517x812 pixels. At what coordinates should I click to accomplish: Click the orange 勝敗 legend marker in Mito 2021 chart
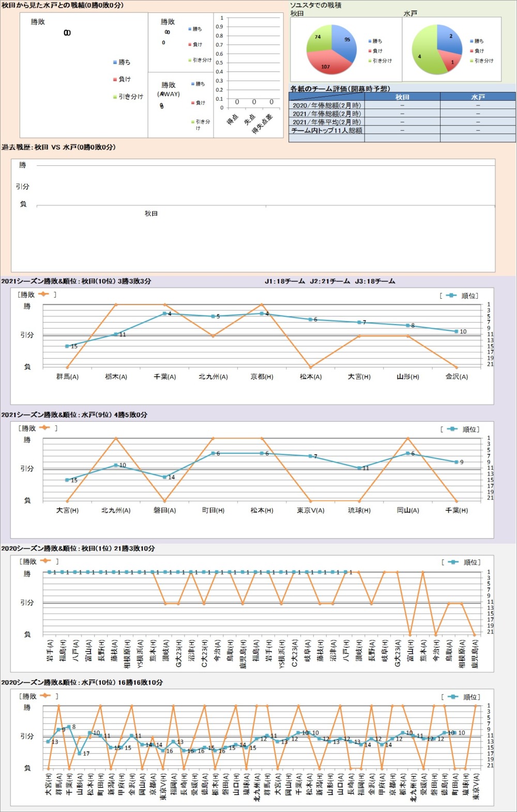click(44, 428)
